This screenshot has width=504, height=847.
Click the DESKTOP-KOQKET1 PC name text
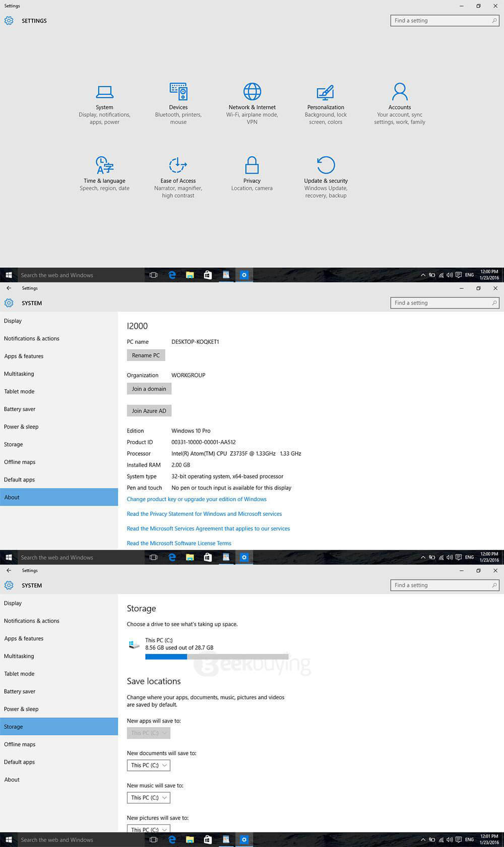pos(195,342)
